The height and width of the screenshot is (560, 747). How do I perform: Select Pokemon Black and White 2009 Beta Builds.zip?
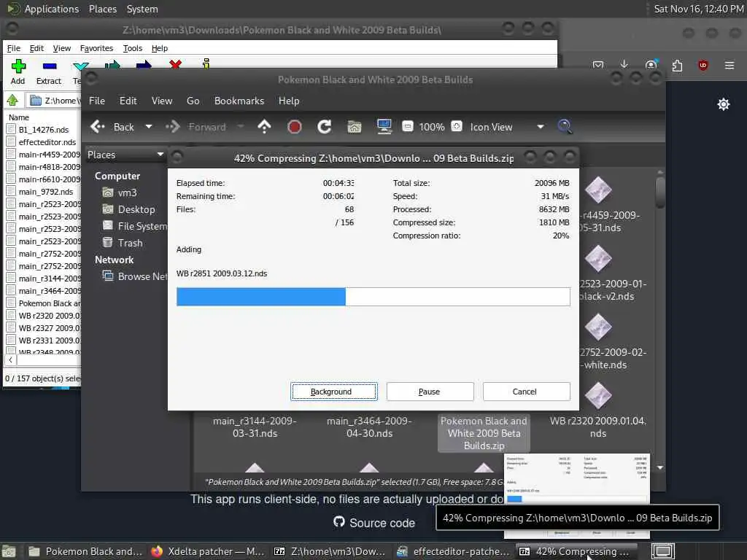[484, 433]
